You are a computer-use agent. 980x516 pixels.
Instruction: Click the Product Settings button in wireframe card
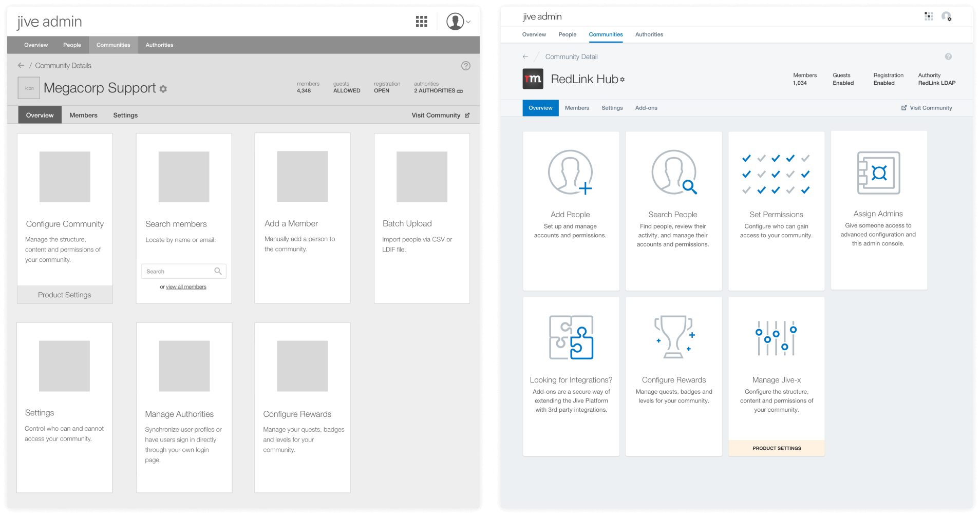[65, 295]
